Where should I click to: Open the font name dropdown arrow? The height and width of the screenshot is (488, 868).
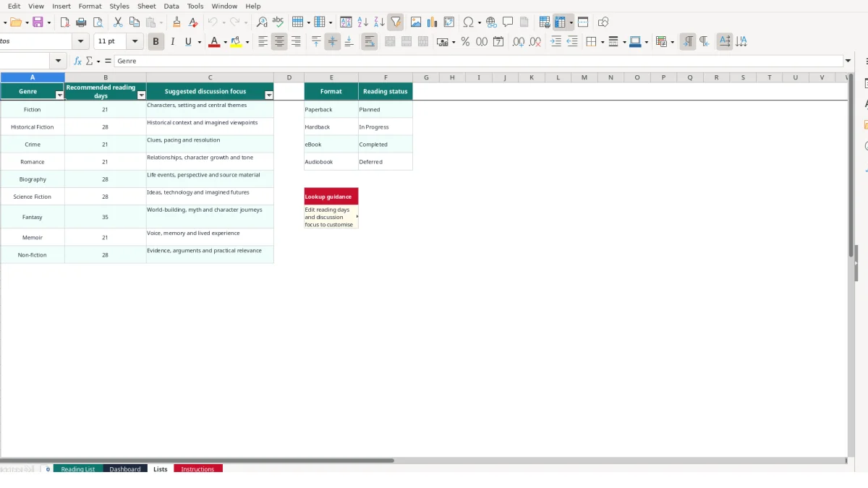pyautogui.click(x=81, y=42)
